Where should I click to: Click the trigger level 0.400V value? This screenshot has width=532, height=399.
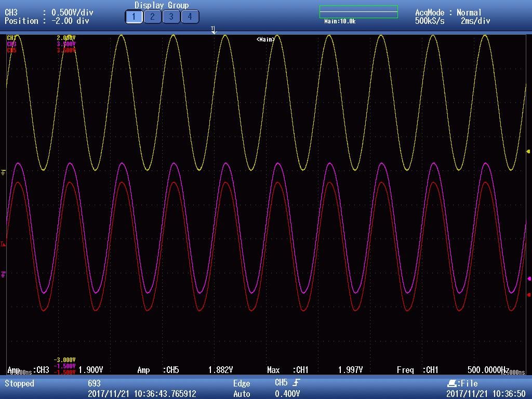(287, 394)
